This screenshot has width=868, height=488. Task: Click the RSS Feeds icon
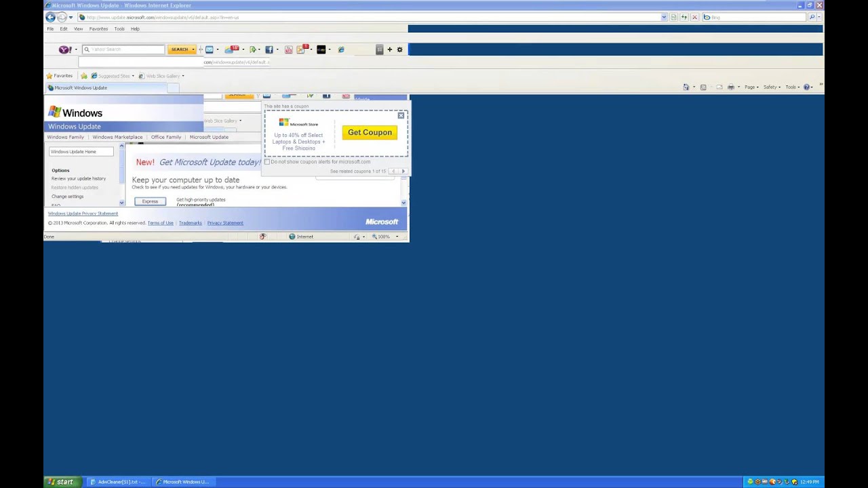pyautogui.click(x=703, y=87)
